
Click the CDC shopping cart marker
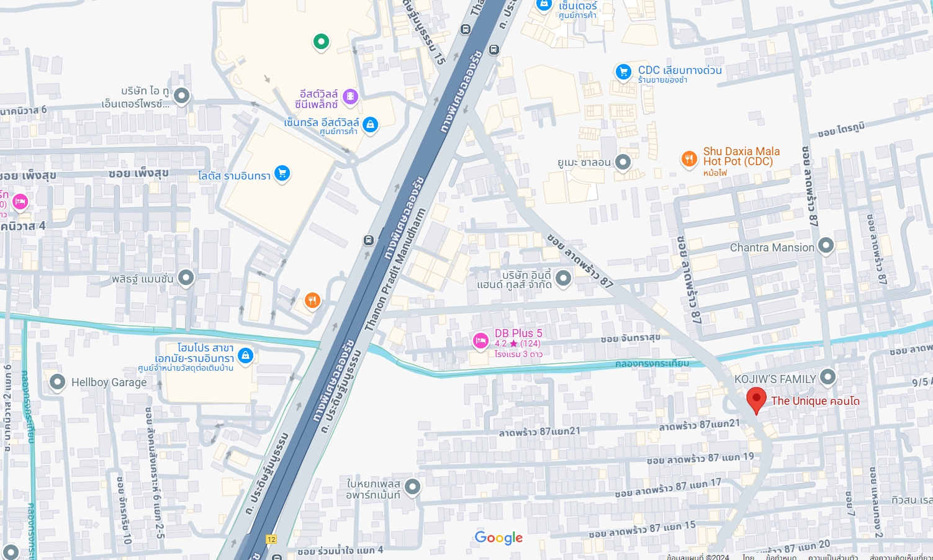tap(623, 72)
